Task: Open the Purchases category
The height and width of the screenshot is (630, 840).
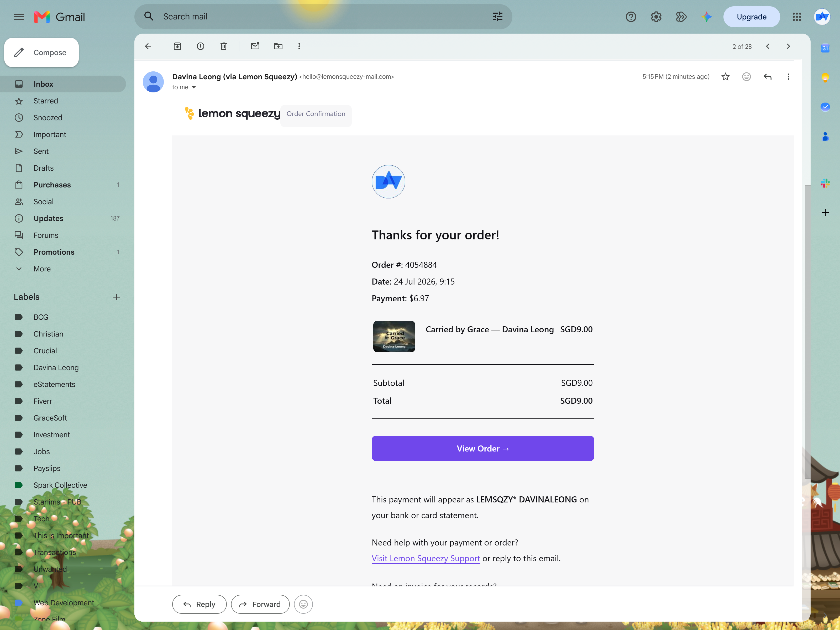Action: point(63,185)
